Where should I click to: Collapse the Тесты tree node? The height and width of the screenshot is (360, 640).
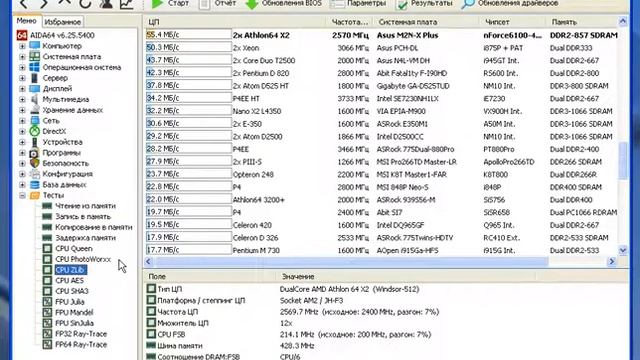coord(22,195)
